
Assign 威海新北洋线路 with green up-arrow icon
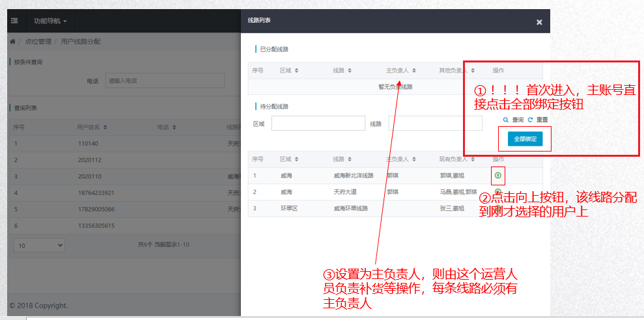(497, 176)
